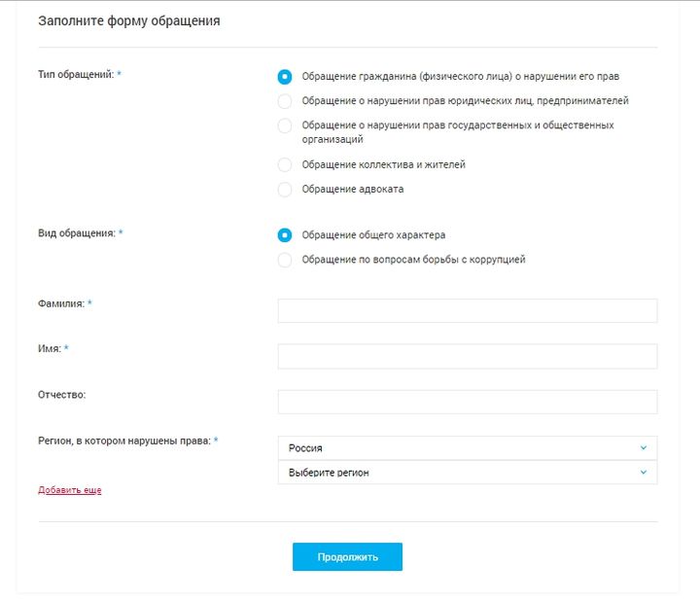Focus the Имя text input field

tap(467, 356)
